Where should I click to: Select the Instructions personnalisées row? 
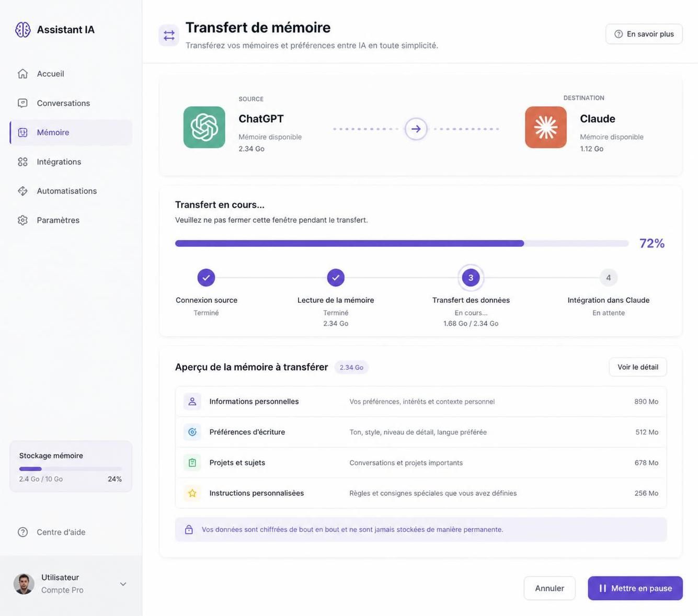point(421,493)
